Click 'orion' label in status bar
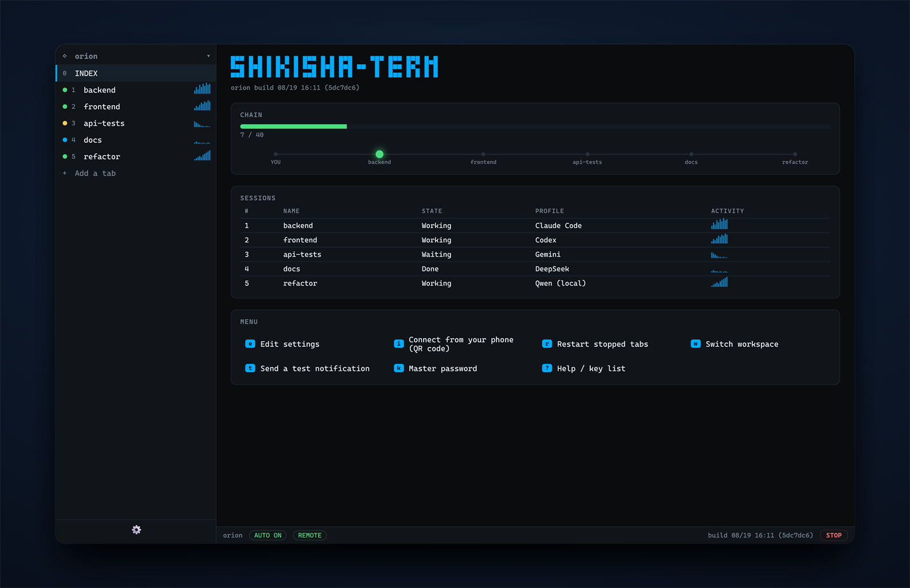The height and width of the screenshot is (588, 910). click(x=233, y=535)
